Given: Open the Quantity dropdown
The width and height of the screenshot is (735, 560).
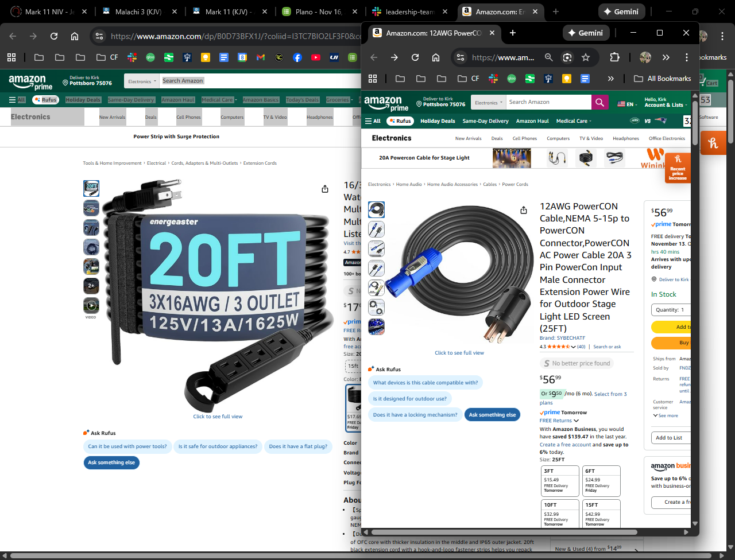Looking at the screenshot, I should tap(670, 310).
